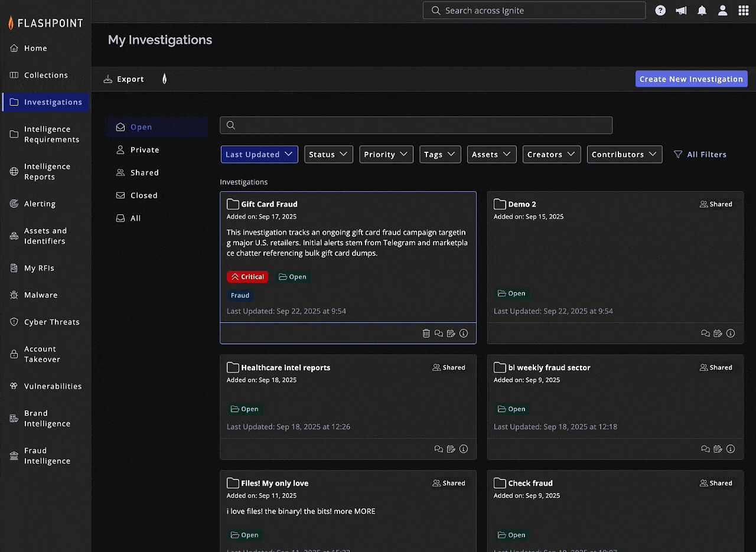Click the investigations search input field

(416, 125)
